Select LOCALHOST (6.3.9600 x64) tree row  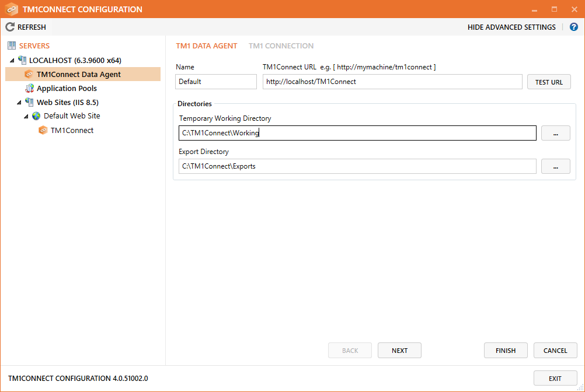(x=75, y=60)
